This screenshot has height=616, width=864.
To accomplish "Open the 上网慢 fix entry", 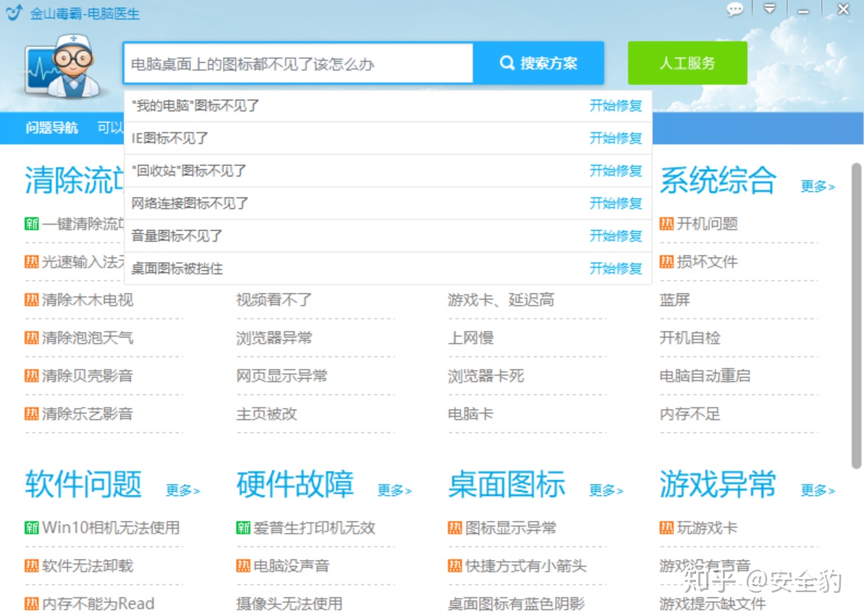I will (470, 337).
